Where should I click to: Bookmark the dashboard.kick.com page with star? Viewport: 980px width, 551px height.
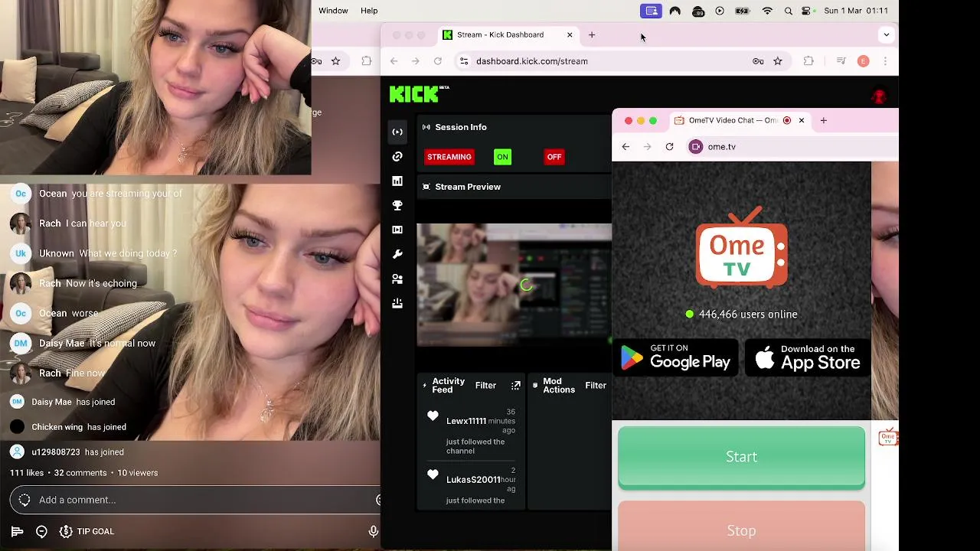[778, 61]
